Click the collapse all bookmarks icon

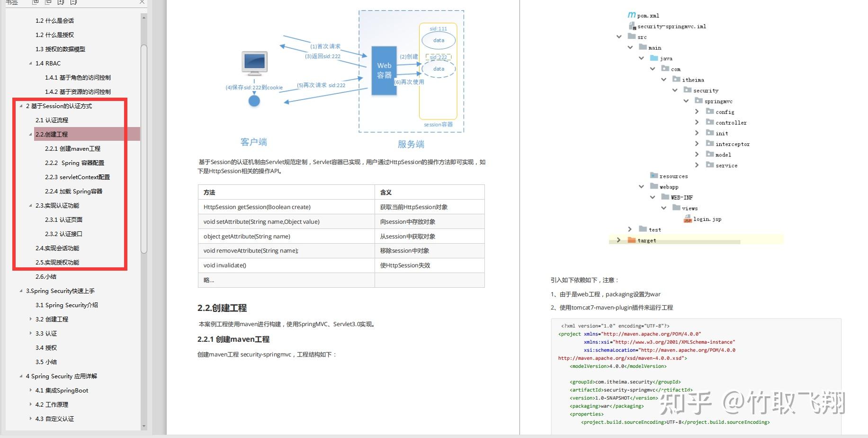click(x=47, y=2)
